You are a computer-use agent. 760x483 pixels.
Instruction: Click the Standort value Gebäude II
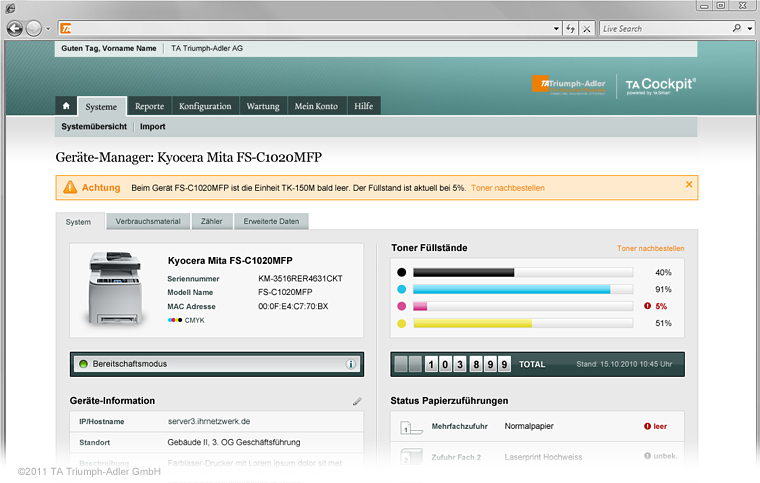[x=234, y=442]
